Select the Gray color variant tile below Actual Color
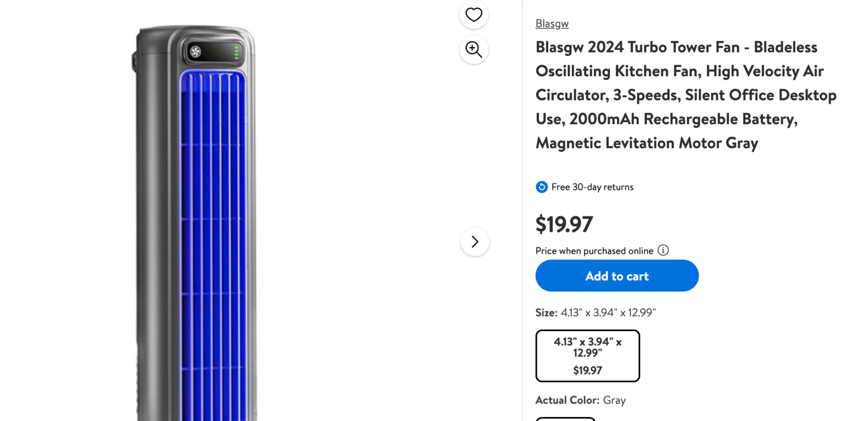The height and width of the screenshot is (421, 868). 565,419
